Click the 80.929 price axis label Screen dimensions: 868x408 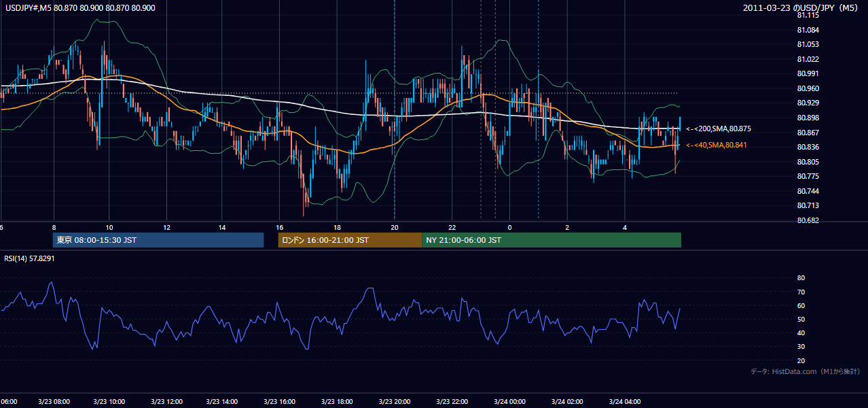pyautogui.click(x=808, y=103)
